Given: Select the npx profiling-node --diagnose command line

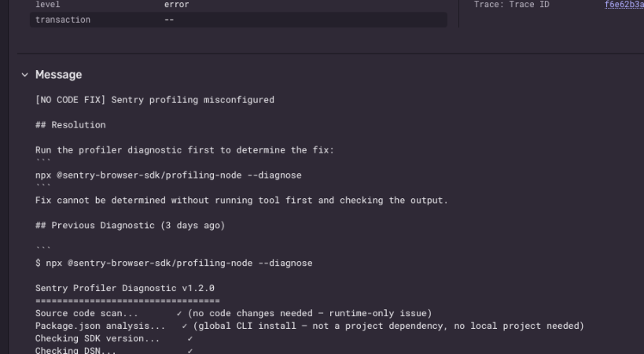Looking at the screenshot, I should point(168,175).
